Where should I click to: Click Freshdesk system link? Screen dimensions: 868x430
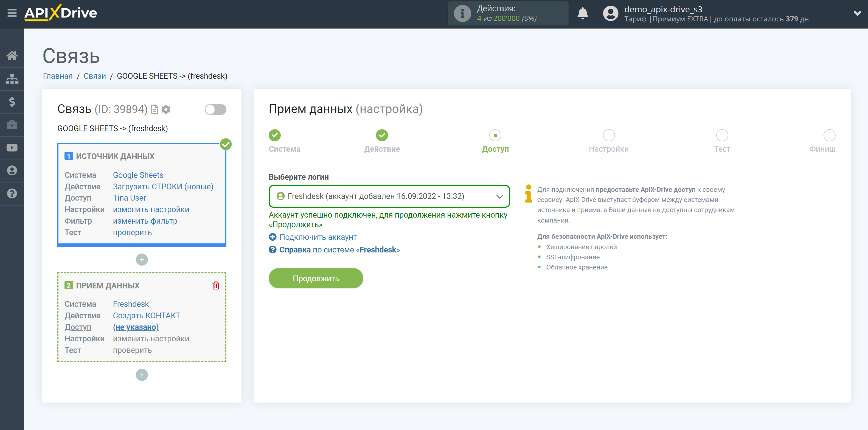click(x=131, y=304)
